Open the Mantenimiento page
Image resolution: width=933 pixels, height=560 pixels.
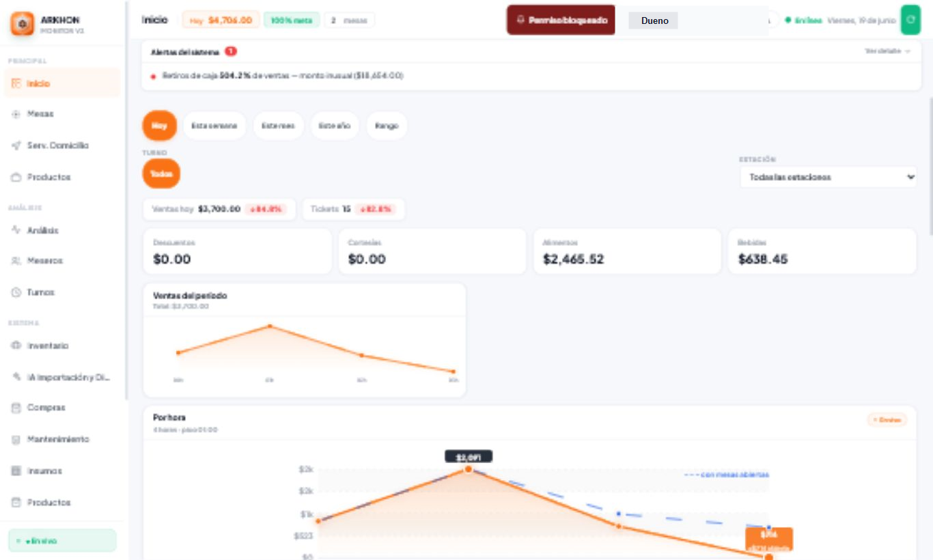[63, 439]
